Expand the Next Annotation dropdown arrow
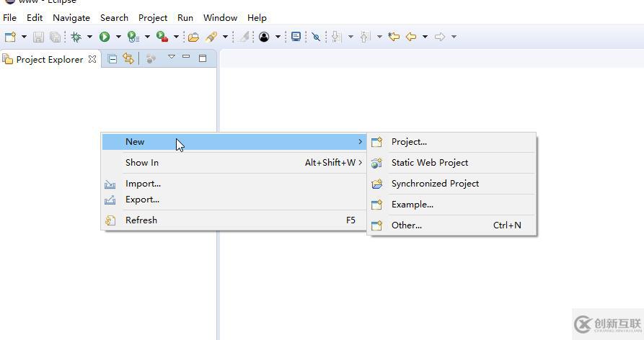The image size is (644, 340). tap(350, 37)
